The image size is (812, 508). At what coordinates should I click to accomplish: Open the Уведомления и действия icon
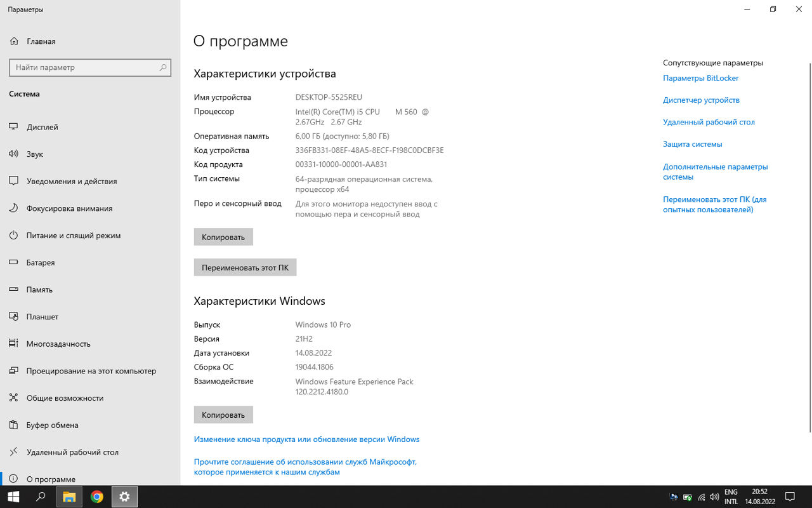pyautogui.click(x=13, y=181)
